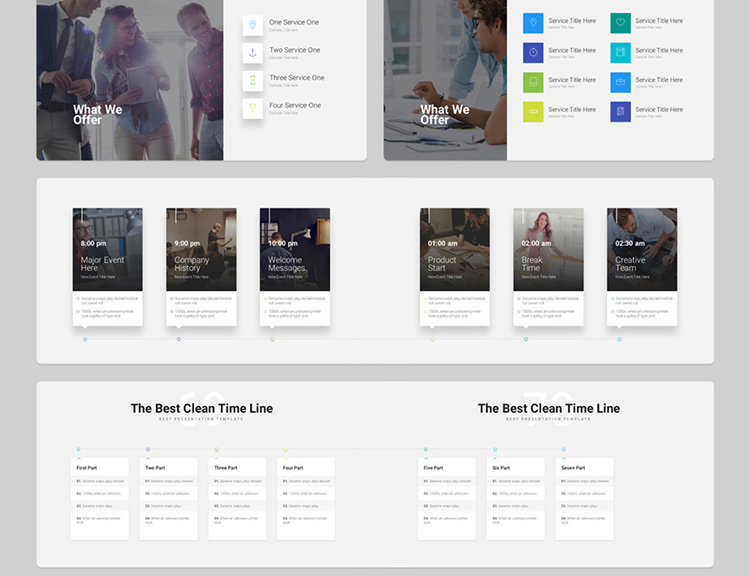750x576 pixels.
Task: Click the green inbox icon tile
Action: pos(533,82)
